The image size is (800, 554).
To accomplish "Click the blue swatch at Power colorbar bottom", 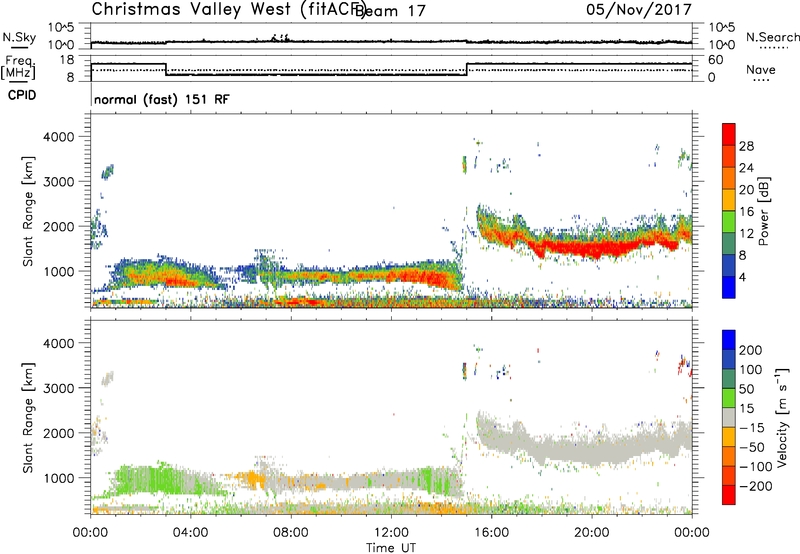I will 729,287.
